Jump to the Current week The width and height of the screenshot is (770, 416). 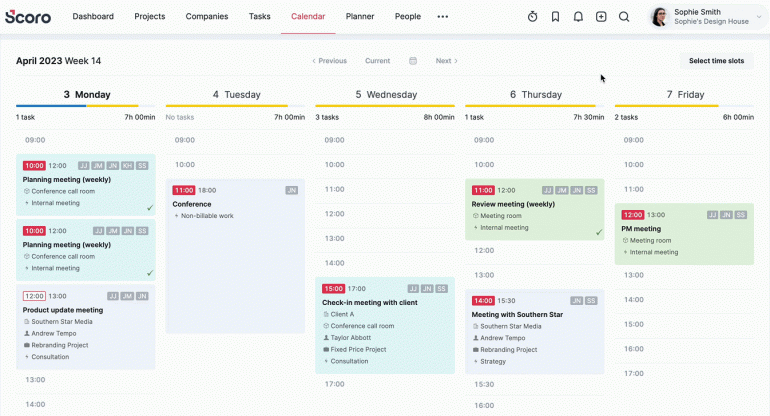click(377, 61)
